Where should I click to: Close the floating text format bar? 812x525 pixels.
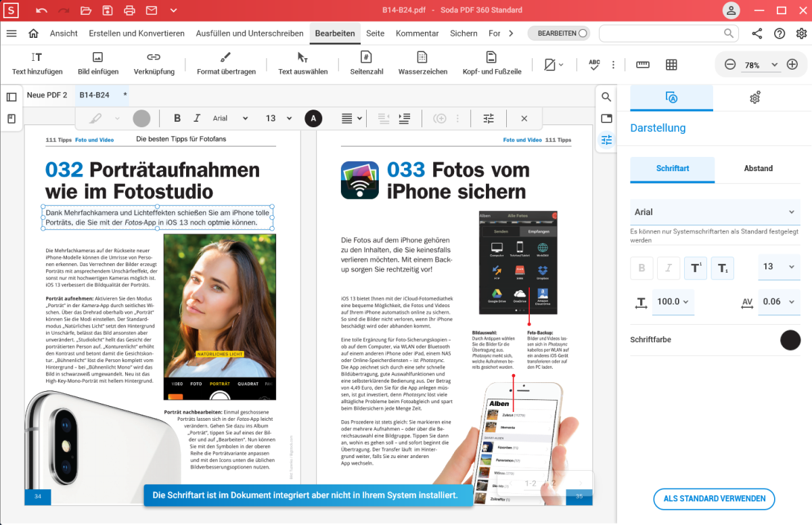tap(524, 118)
